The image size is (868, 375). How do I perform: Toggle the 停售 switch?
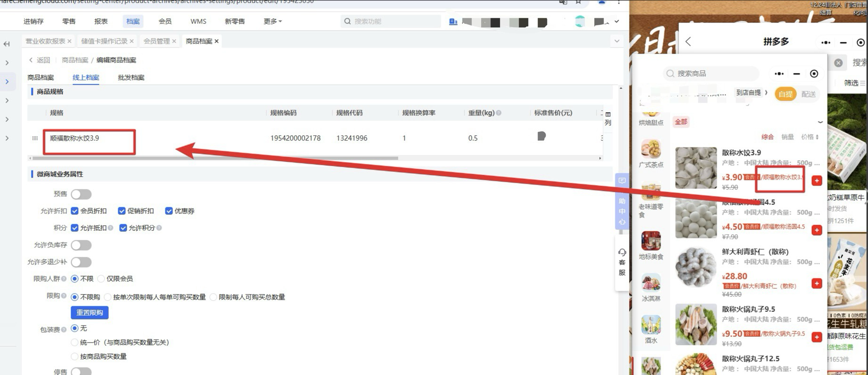(81, 371)
